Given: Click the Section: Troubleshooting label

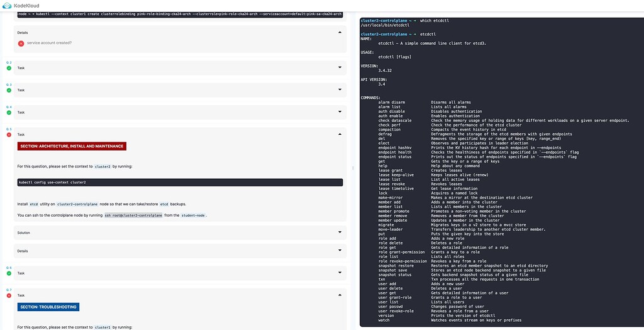Looking at the screenshot, I should point(48,307).
